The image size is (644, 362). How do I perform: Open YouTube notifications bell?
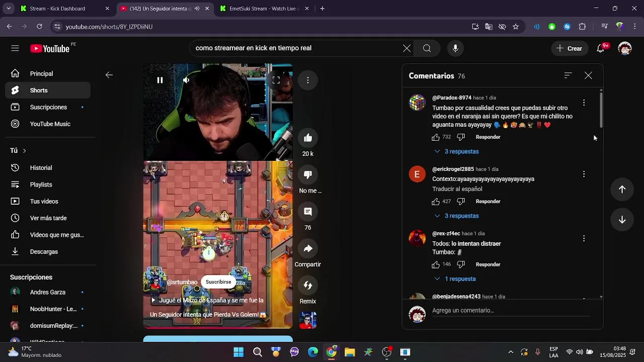tap(601, 48)
